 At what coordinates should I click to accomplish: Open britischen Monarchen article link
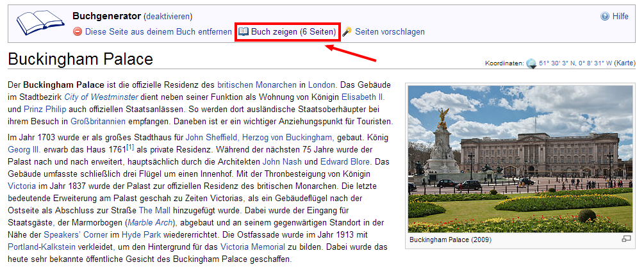coord(257,85)
